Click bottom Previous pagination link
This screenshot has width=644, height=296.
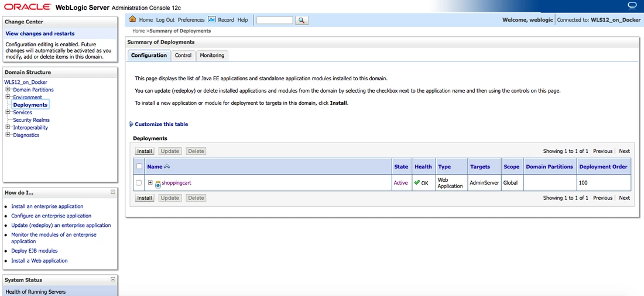coord(602,198)
